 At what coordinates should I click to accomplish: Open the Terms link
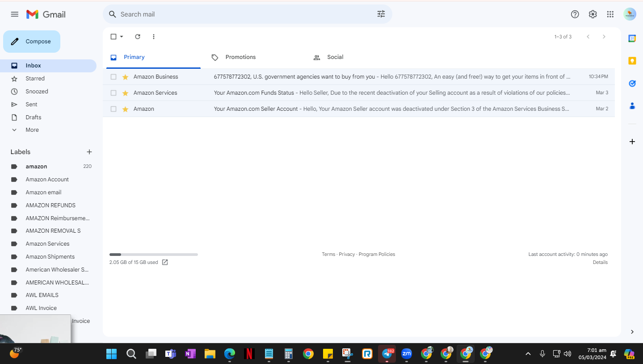328,254
